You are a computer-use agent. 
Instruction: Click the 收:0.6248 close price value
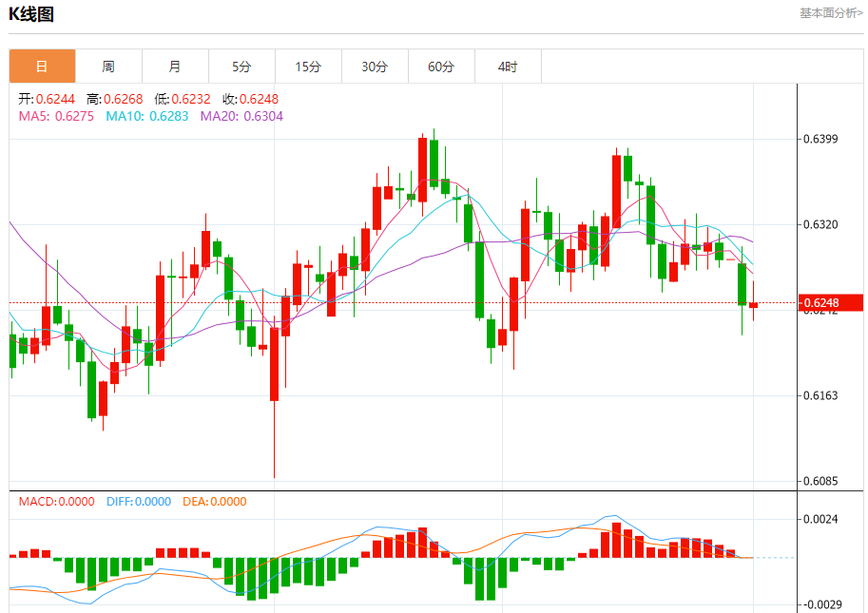coord(250,99)
